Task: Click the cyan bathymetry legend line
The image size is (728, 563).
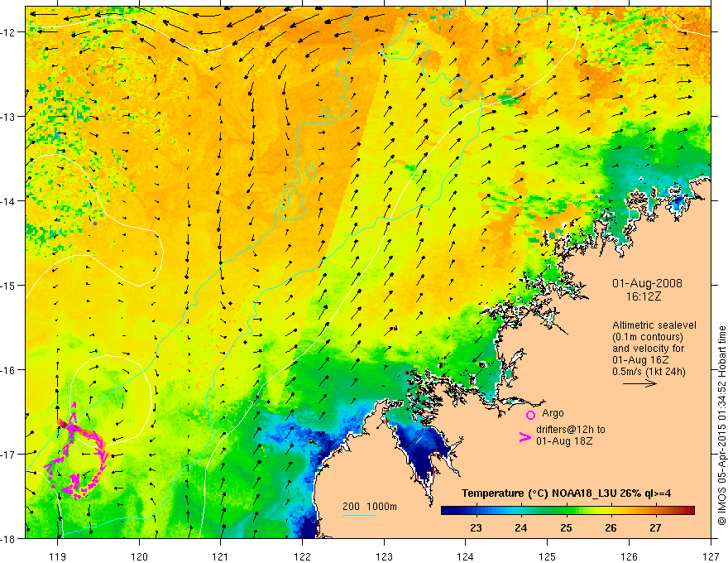Action: 358,515
